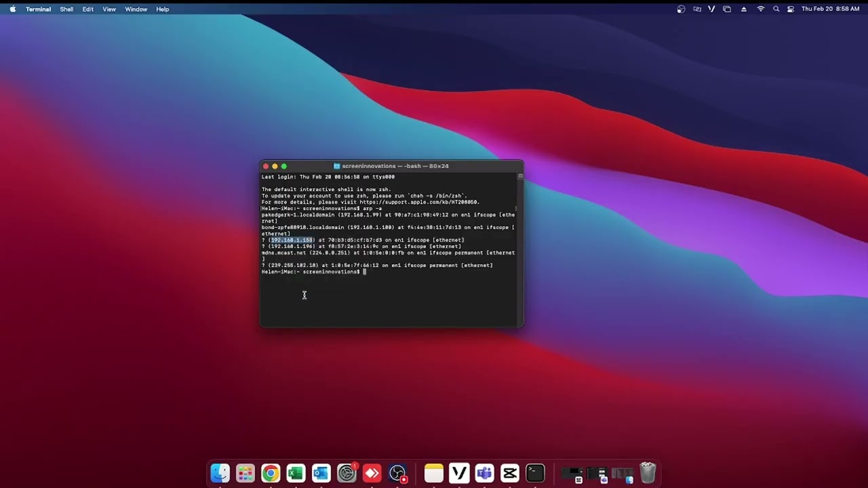Close the Terminal window
The height and width of the screenshot is (488, 868).
coord(266,166)
